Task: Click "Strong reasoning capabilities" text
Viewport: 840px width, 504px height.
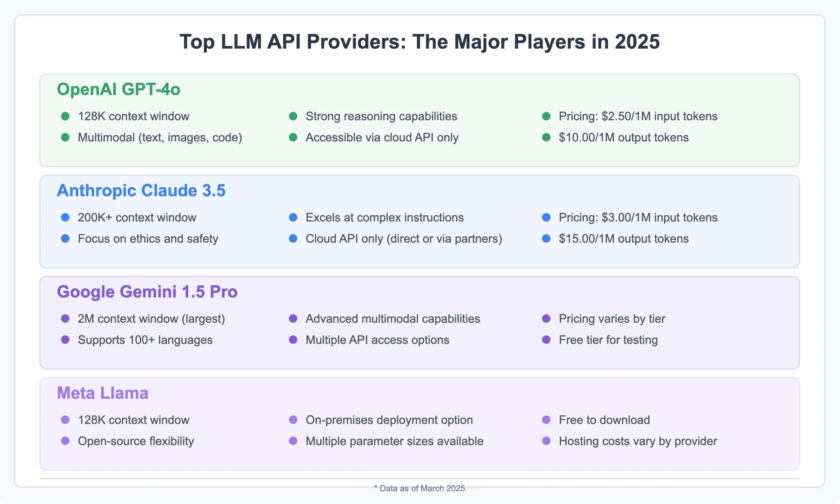Action: click(381, 116)
